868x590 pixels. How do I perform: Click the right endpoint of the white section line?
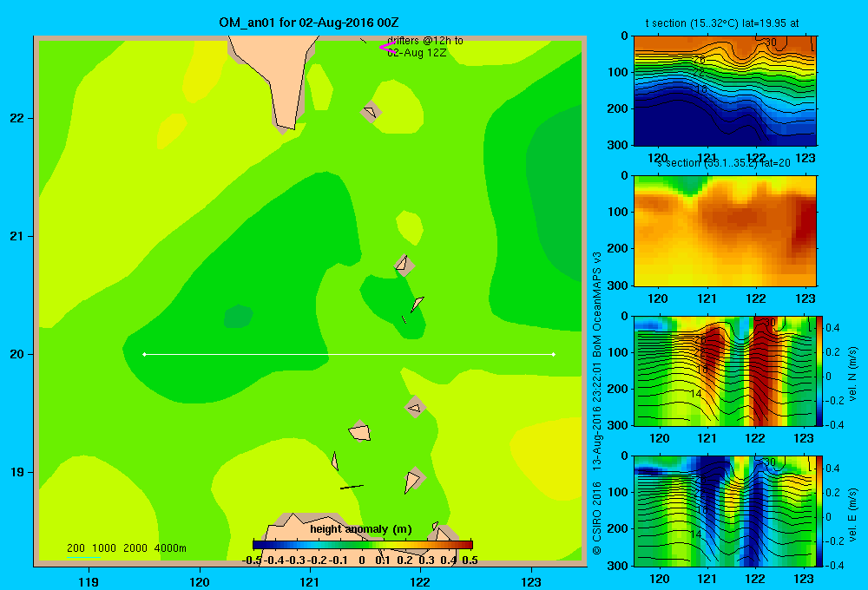click(554, 354)
